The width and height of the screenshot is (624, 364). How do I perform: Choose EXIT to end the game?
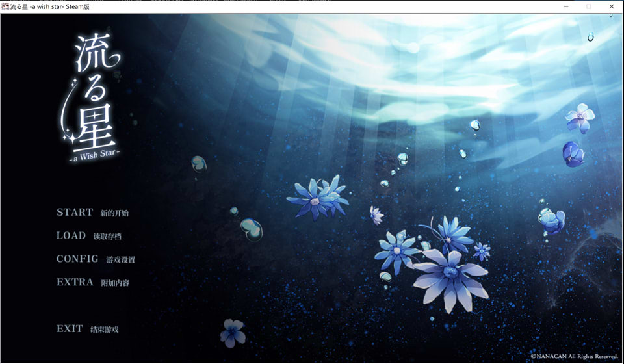(x=87, y=329)
